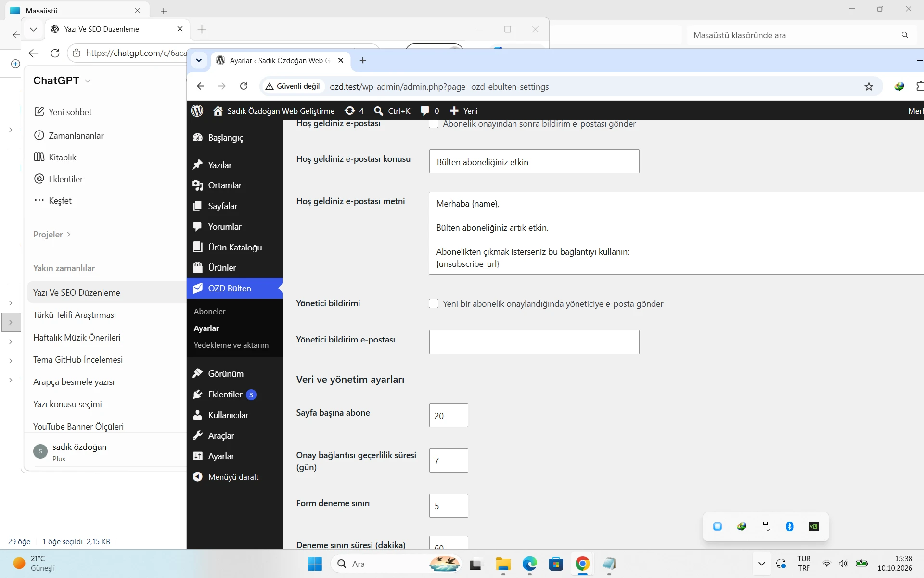
Task: Open the Aboneler submenu link
Action: (x=210, y=311)
